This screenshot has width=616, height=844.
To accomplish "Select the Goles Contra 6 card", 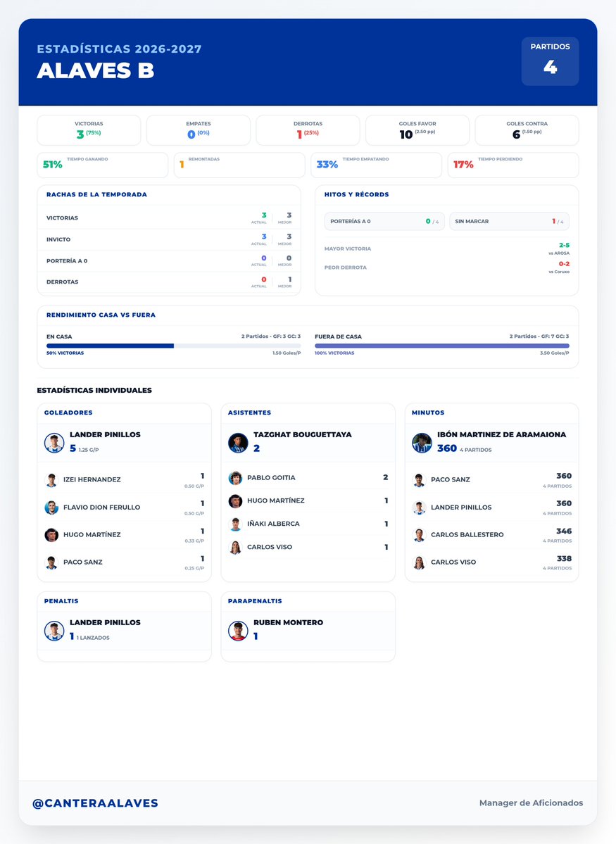I will (x=527, y=130).
